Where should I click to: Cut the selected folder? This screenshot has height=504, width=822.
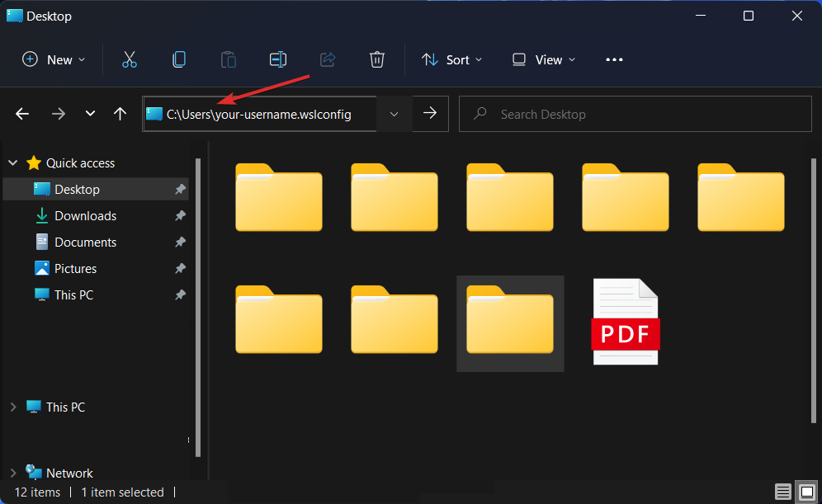click(129, 59)
